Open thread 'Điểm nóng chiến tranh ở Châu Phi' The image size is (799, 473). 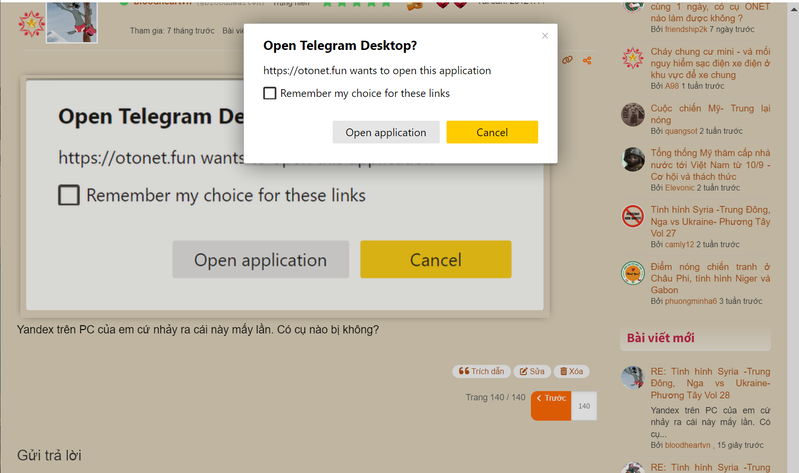click(x=710, y=278)
